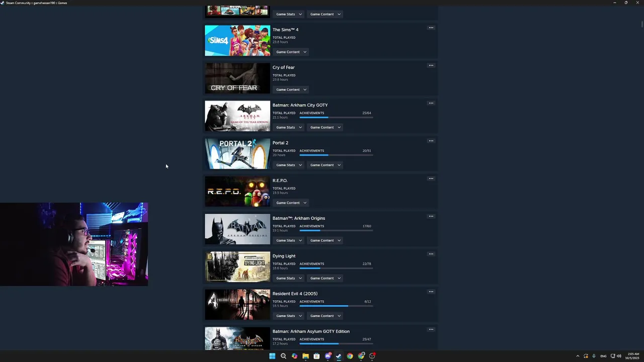Open options menu for Batman: Arkham Origins
This screenshot has height=362, width=644.
click(x=431, y=216)
